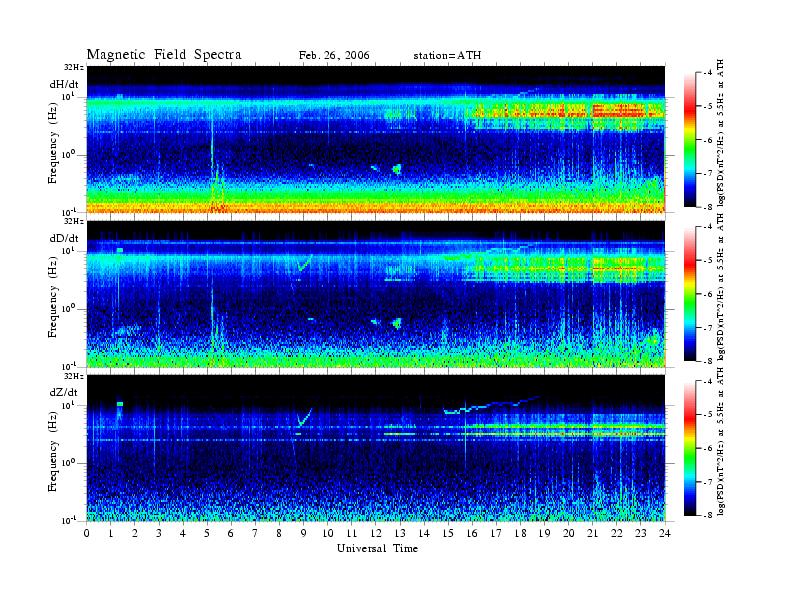792x612 pixels.
Task: Click the dH/dt panel colorbar
Action: 689,140
